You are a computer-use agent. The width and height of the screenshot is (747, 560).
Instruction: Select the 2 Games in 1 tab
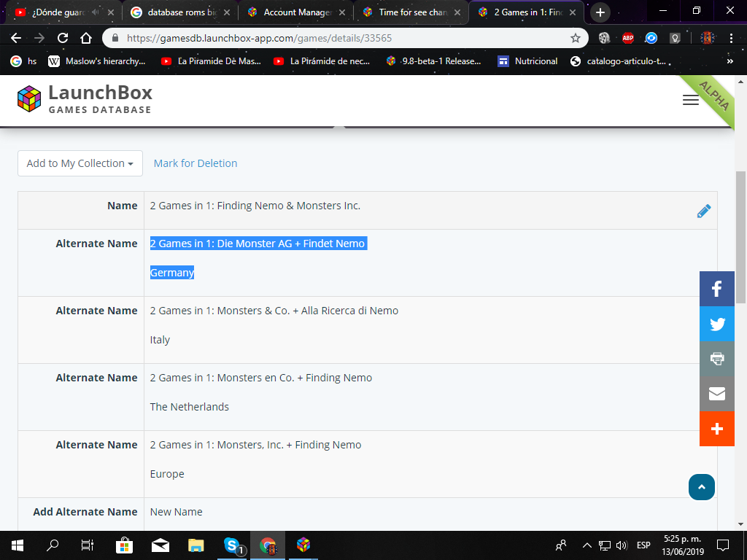[527, 12]
